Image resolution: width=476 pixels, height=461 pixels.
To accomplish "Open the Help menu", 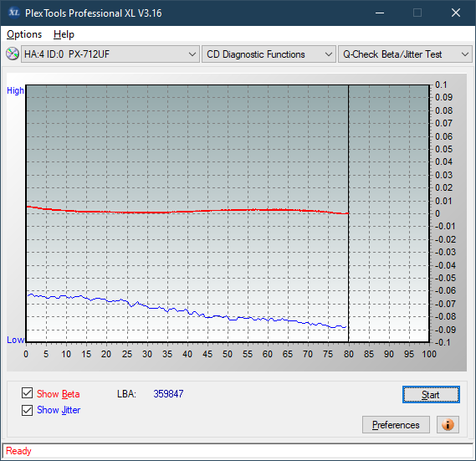I will click(64, 34).
